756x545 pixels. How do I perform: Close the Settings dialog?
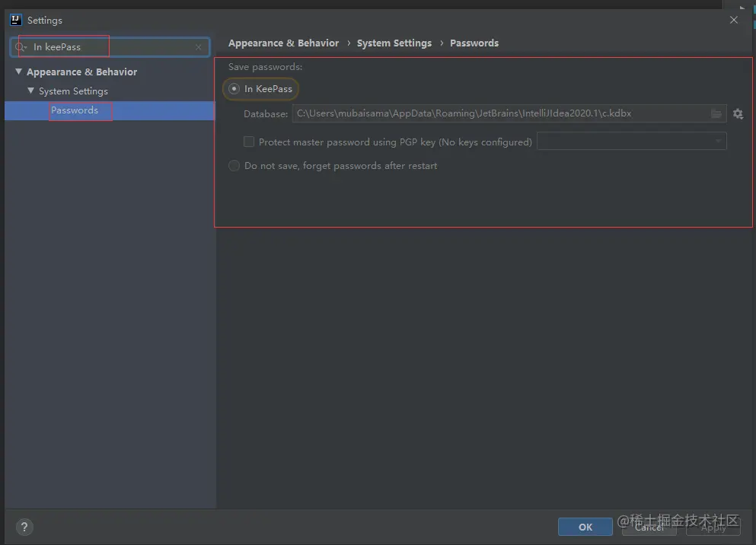(733, 20)
